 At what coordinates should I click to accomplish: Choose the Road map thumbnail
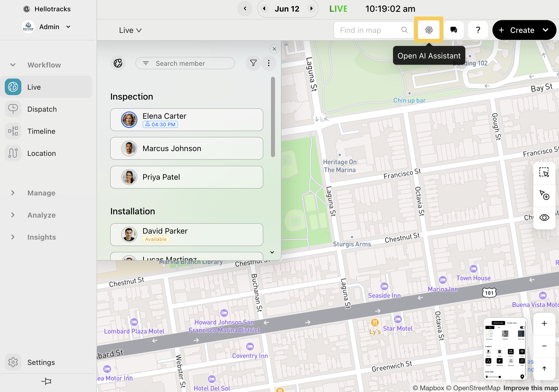pos(489,334)
